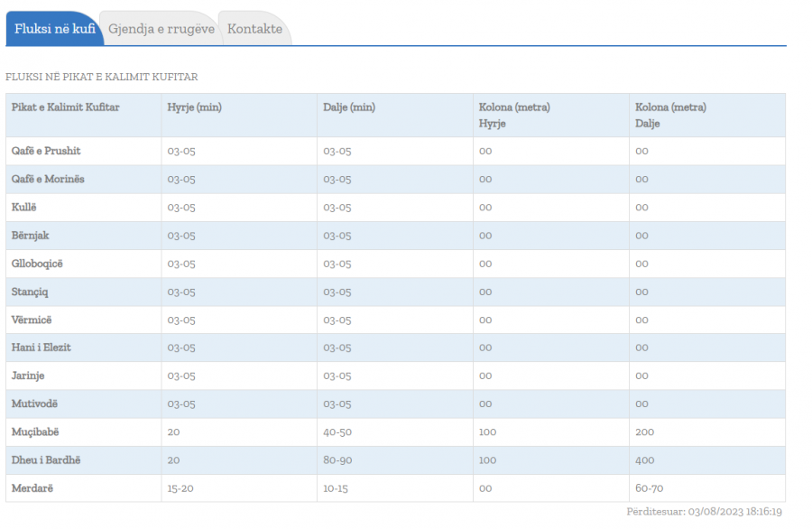Click the Bërnjak row label
Viewport: 812px width, 529px height.
30,236
